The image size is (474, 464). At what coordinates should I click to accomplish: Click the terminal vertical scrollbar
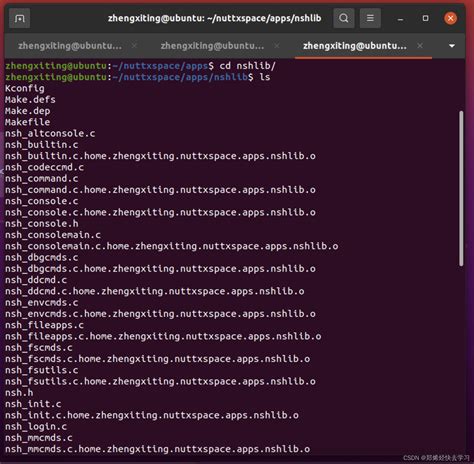(x=461, y=188)
